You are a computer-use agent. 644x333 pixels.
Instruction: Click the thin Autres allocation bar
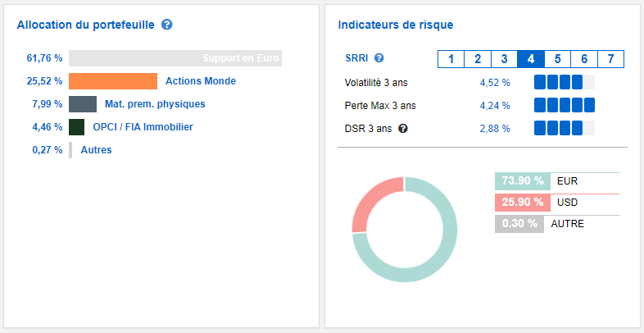point(70,150)
